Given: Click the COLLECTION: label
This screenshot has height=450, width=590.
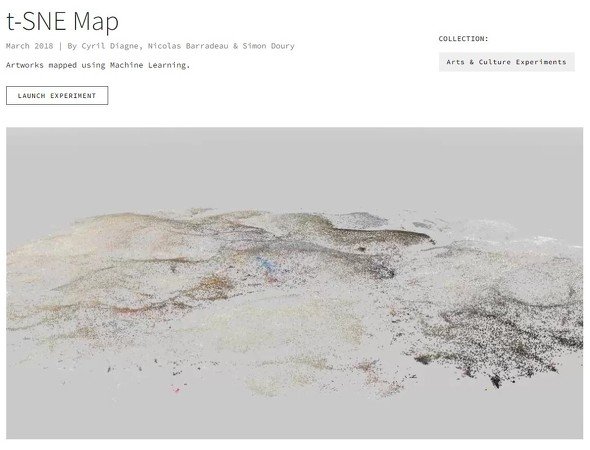Looking at the screenshot, I should pyautogui.click(x=463, y=39).
